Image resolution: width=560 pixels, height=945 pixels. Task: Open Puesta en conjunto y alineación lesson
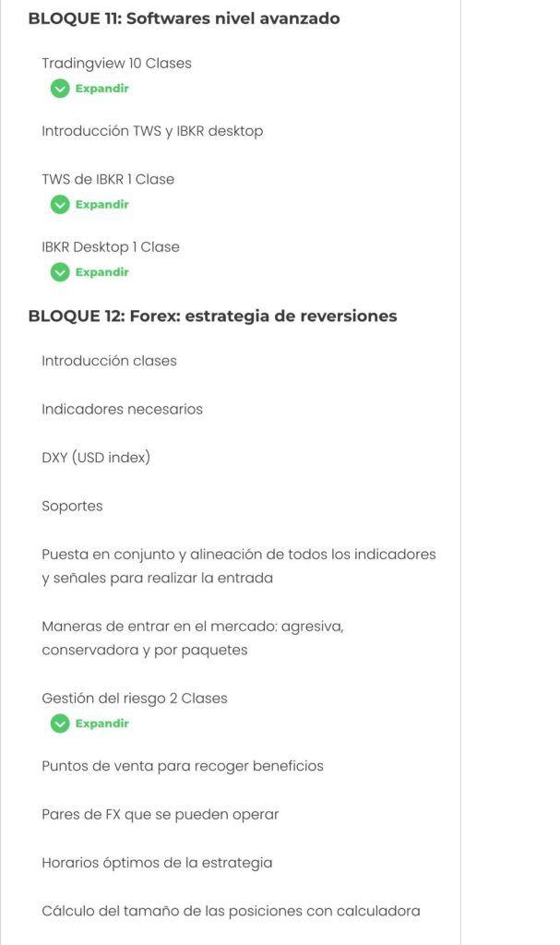coord(238,566)
